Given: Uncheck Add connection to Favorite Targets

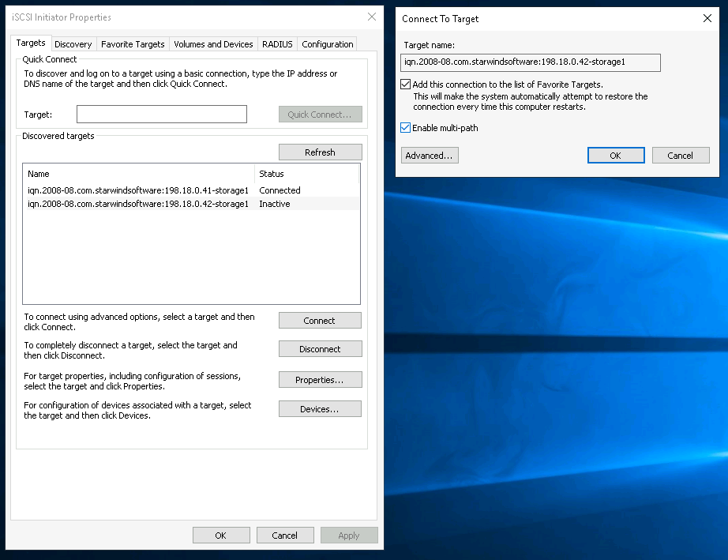Looking at the screenshot, I should (406, 85).
